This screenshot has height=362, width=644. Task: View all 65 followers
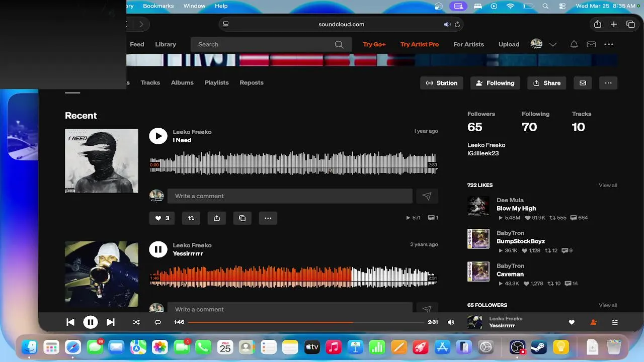click(608, 305)
